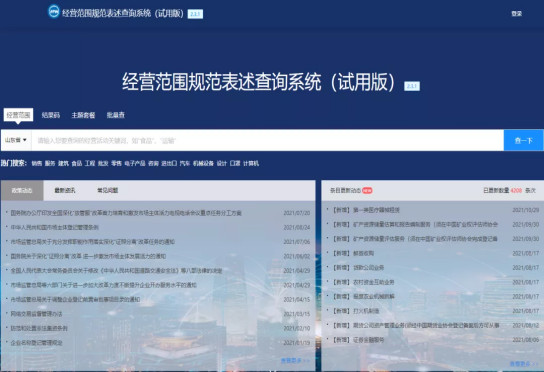
Task: Click the circular site logo in header
Action: click(x=53, y=11)
